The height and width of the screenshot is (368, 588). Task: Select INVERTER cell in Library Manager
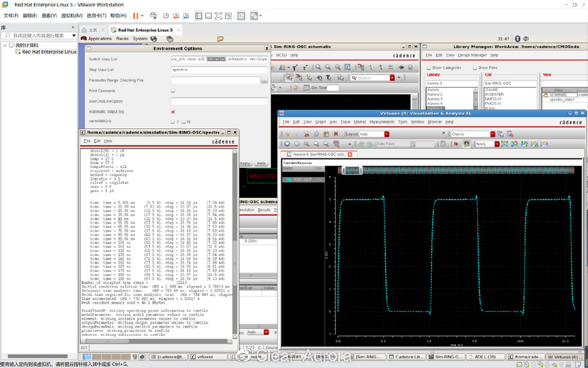pyautogui.click(x=494, y=95)
